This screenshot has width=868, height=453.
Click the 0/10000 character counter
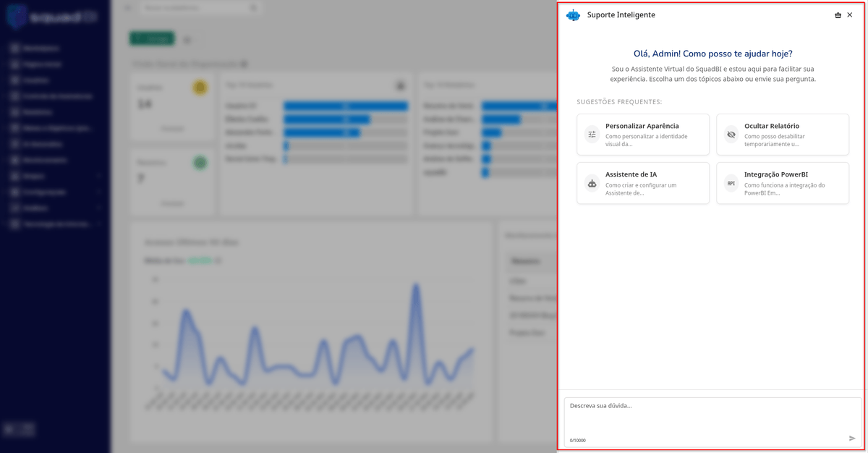coord(578,440)
